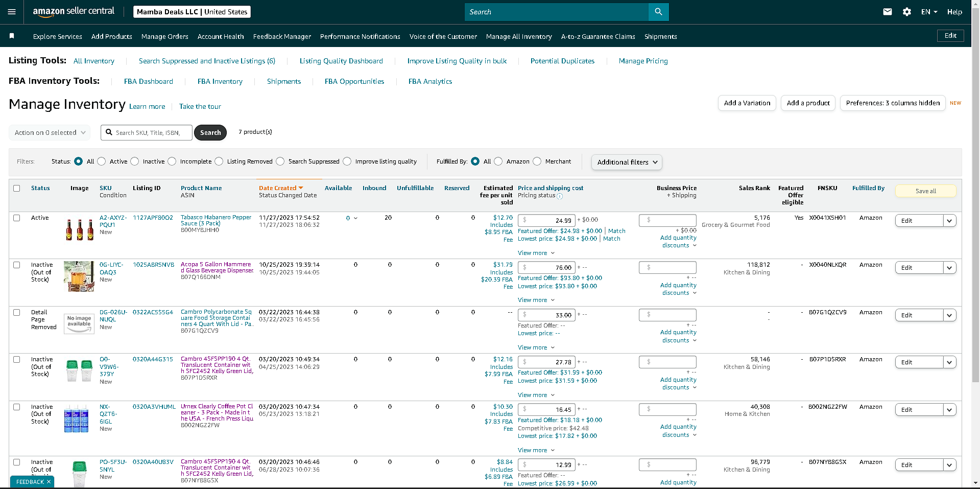
Task: Select the Tabasco Habanero row checkbox
Action: pyautogui.click(x=17, y=218)
